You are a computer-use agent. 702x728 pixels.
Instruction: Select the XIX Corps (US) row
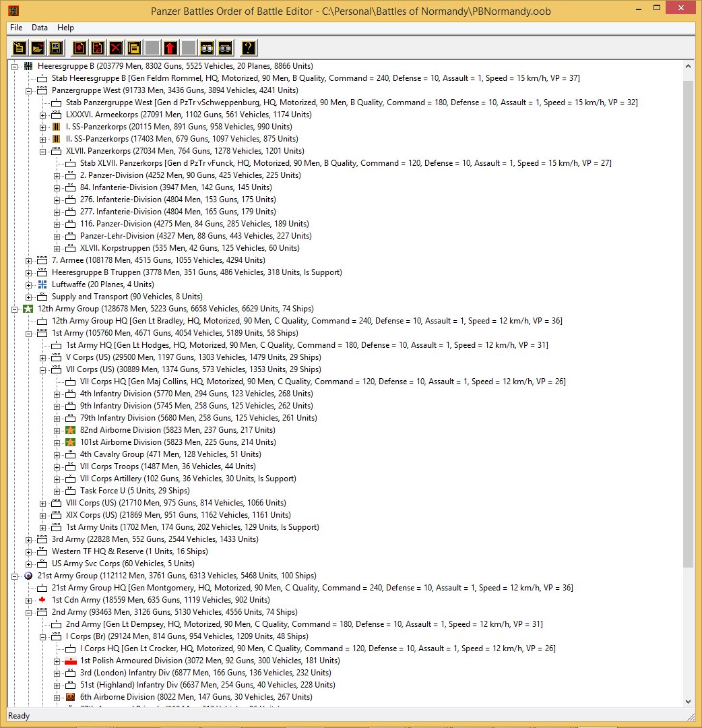[x=178, y=515]
